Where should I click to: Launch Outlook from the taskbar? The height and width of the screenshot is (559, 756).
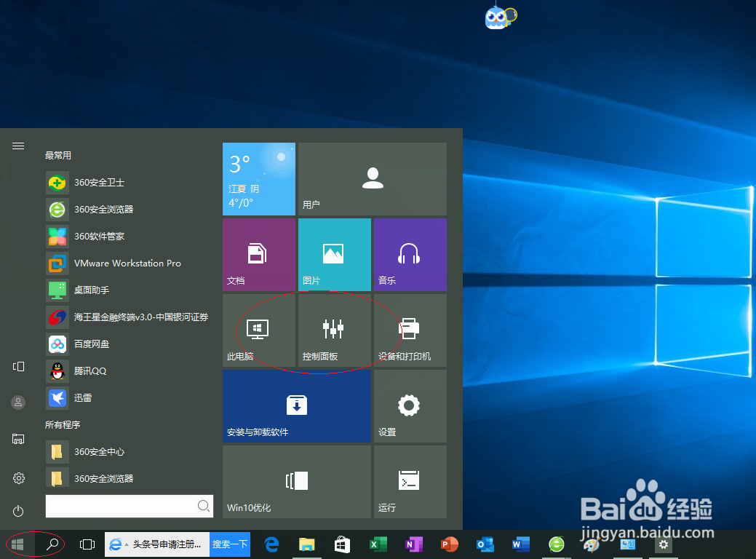(485, 544)
